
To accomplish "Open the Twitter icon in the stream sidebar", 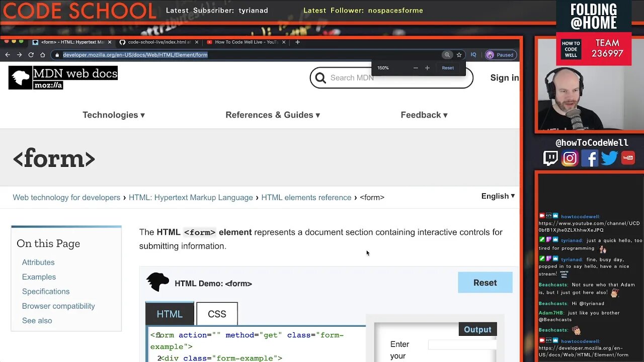I will tap(609, 158).
